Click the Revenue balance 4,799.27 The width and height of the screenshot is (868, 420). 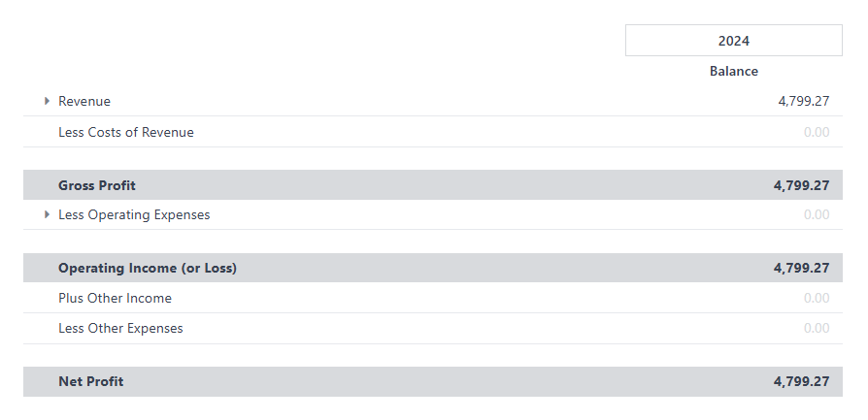[804, 101]
